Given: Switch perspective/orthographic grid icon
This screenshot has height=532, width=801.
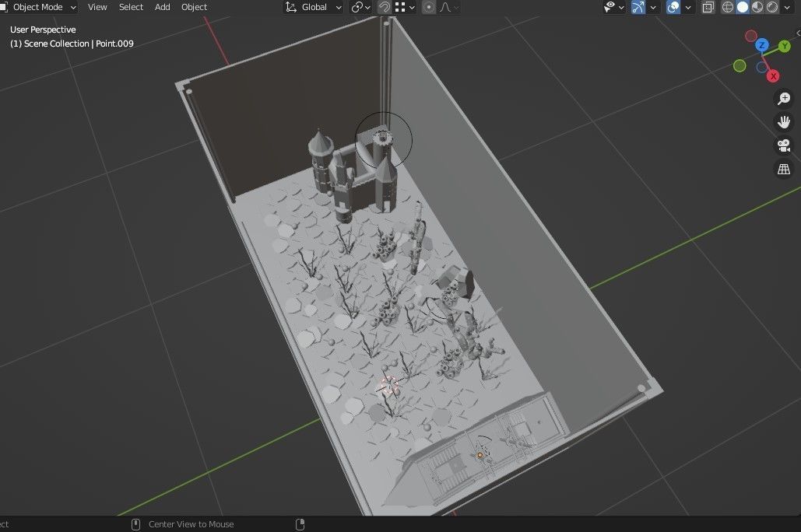Looking at the screenshot, I should tap(784, 170).
